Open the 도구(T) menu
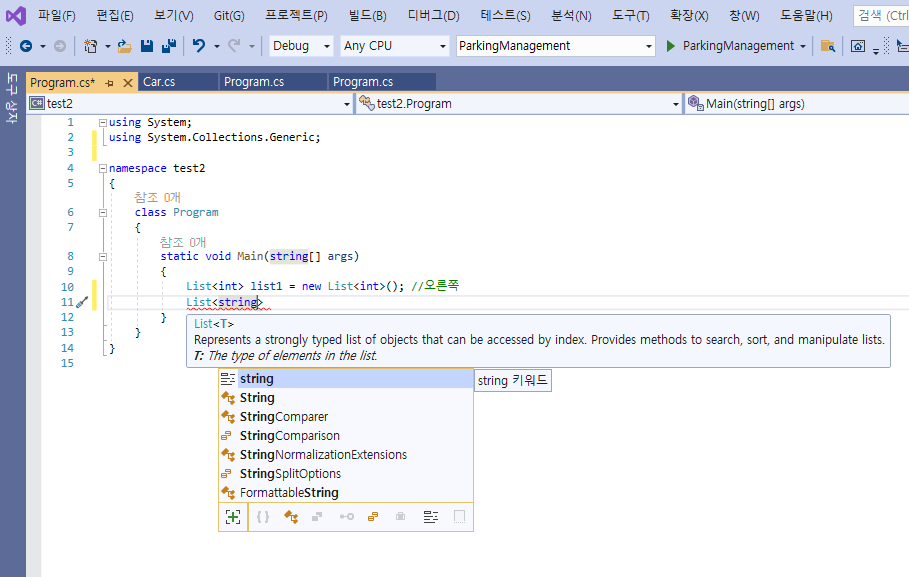Screen dimensions: 909x577 click(631, 16)
